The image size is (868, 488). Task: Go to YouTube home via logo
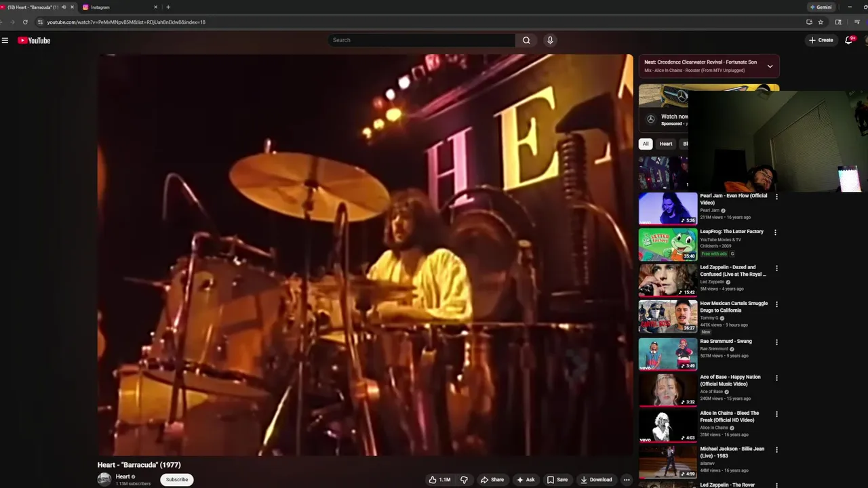coord(34,41)
